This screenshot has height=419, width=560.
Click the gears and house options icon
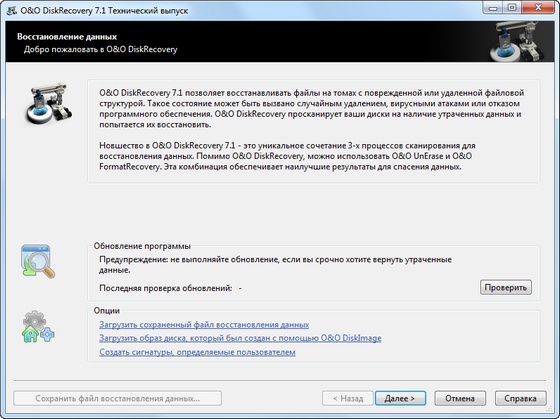coord(38,326)
